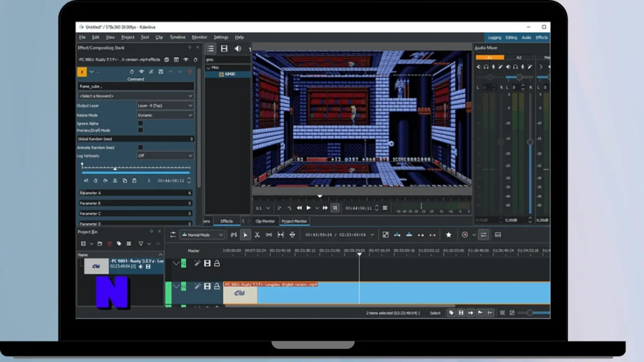Activate the Selection arrow tool
This screenshot has height=362, width=644.
[x=245, y=235]
